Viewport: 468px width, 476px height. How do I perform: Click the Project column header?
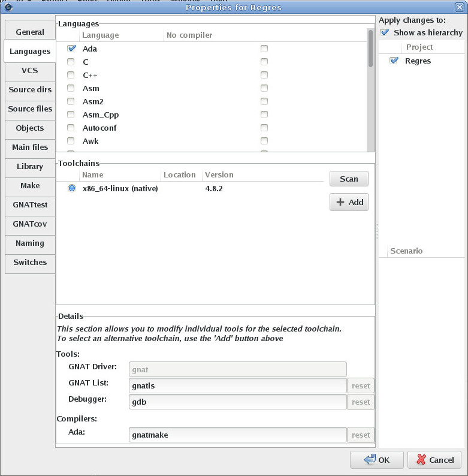(x=433, y=47)
